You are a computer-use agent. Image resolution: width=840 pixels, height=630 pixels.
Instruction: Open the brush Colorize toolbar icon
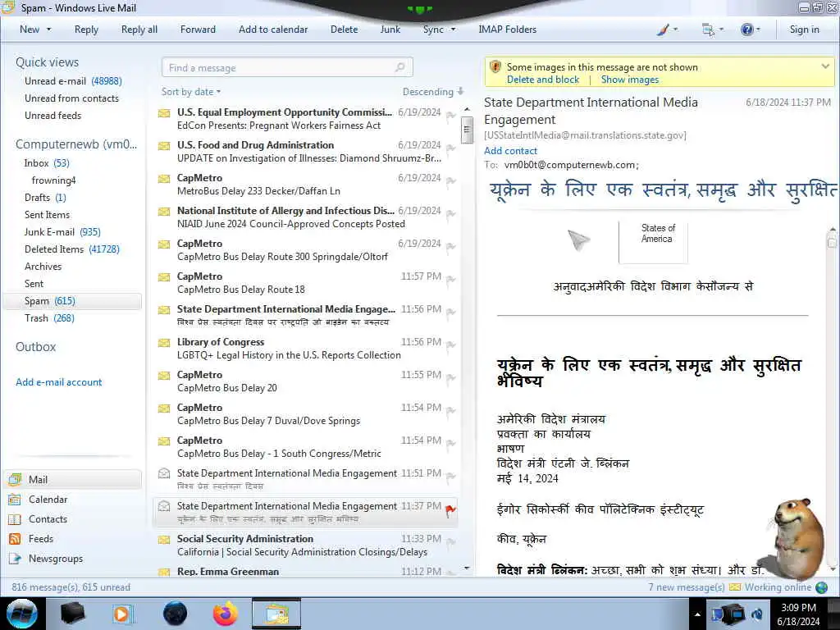[x=663, y=30]
